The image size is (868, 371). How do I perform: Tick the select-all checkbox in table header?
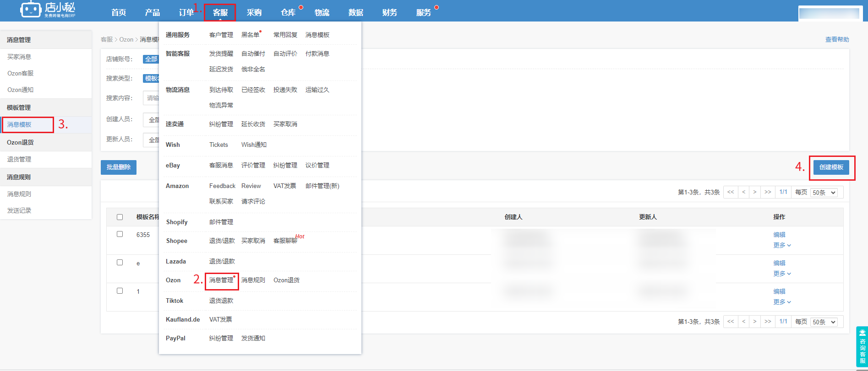tap(120, 217)
